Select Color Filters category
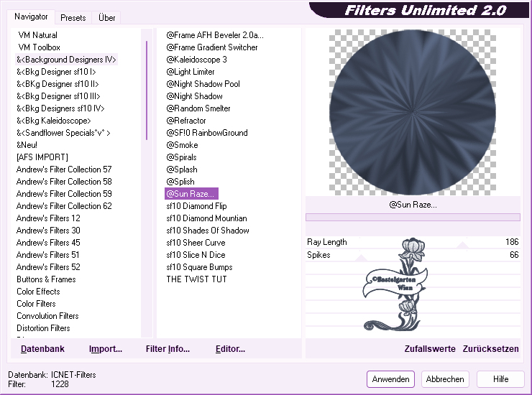 36,304
